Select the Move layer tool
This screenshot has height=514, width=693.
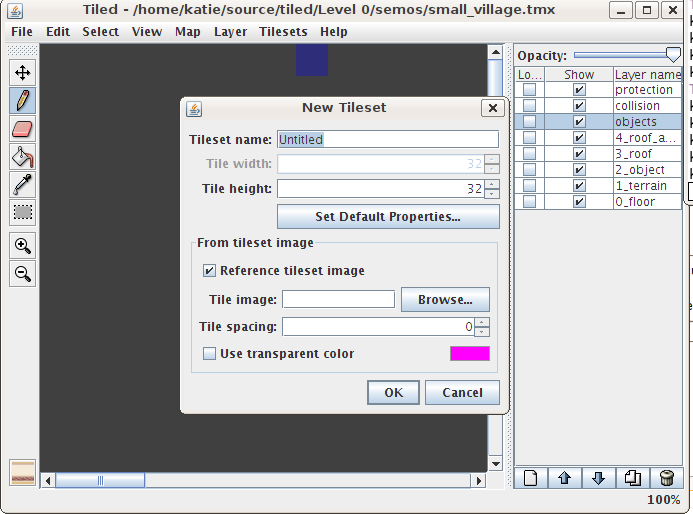(x=23, y=72)
